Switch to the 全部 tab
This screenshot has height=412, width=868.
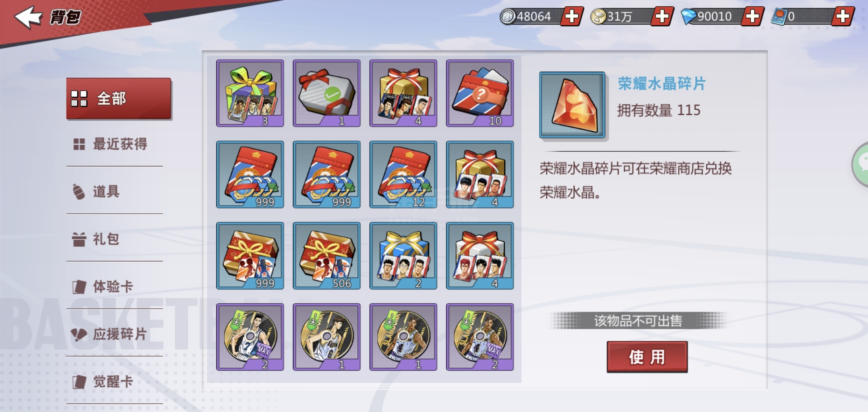pyautogui.click(x=119, y=98)
